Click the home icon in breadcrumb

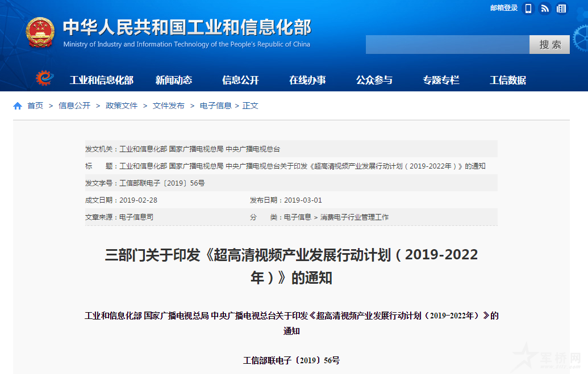(x=18, y=106)
